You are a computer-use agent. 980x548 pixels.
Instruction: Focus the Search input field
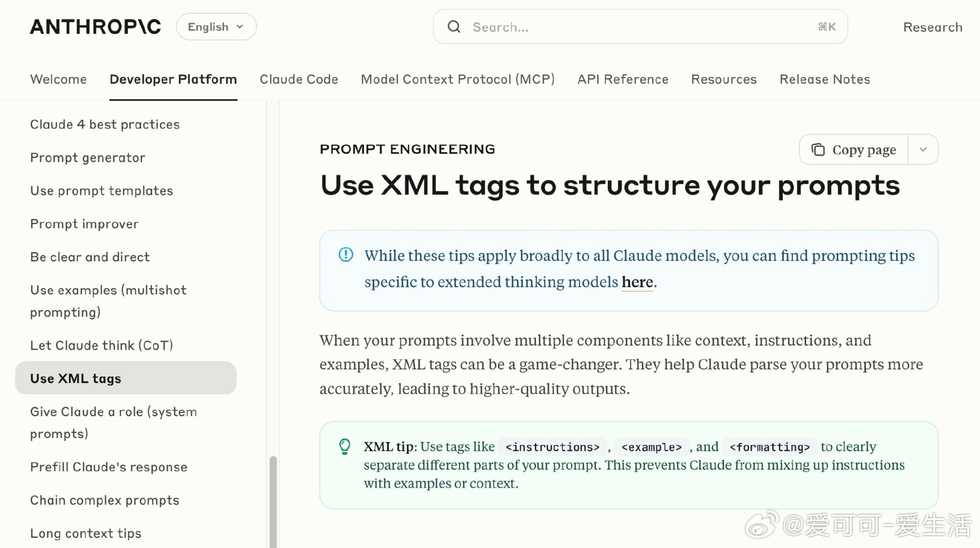tap(640, 27)
